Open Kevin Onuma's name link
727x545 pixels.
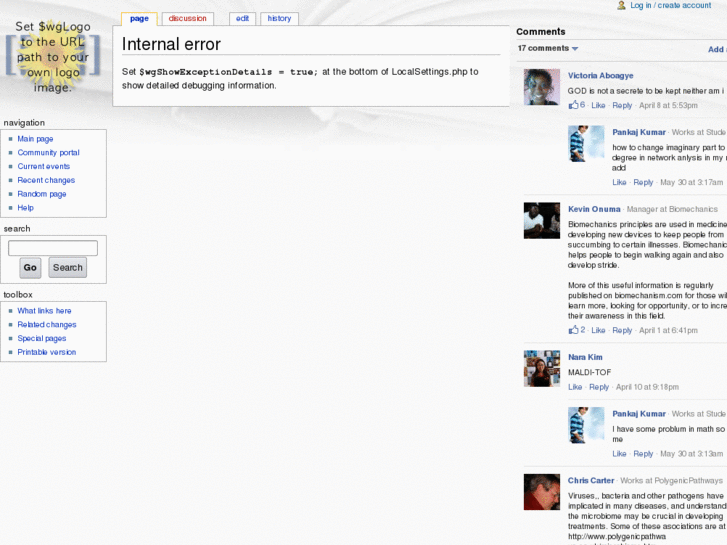point(594,209)
